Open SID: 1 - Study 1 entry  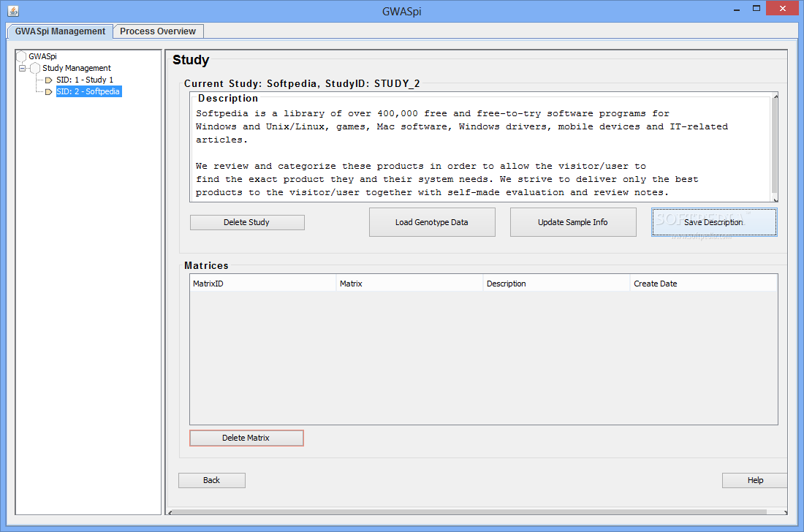point(85,80)
